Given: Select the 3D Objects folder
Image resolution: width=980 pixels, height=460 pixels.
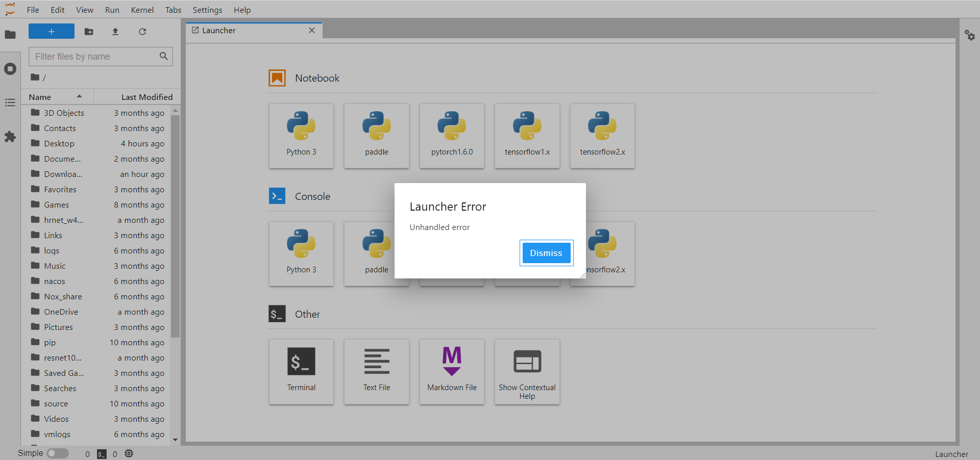Looking at the screenshot, I should point(96,113).
